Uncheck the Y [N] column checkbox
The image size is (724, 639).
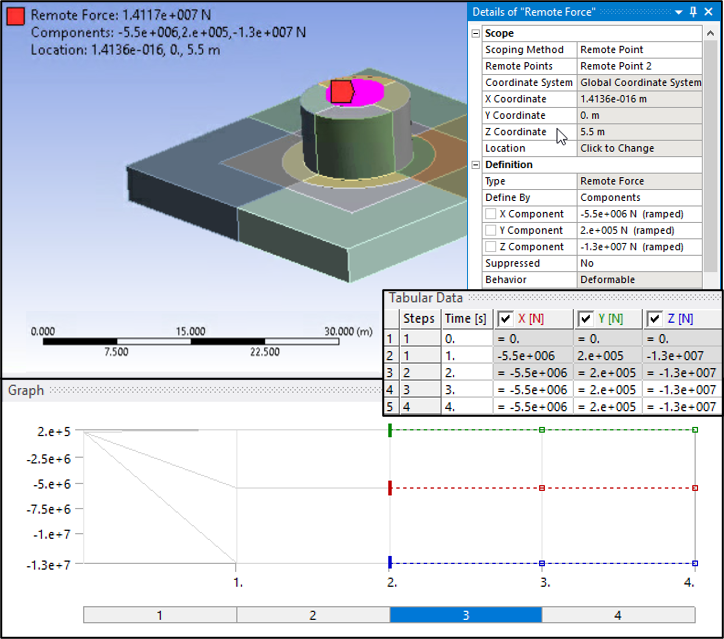click(x=586, y=318)
